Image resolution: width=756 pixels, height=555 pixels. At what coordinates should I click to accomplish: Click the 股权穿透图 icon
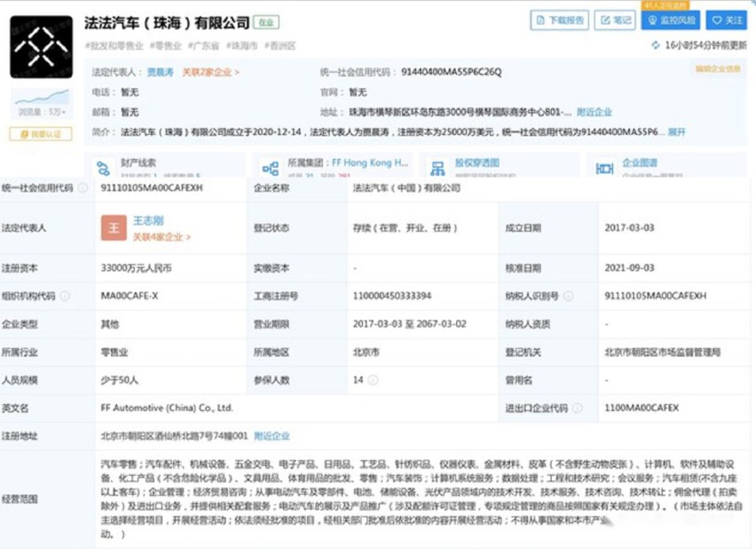[x=437, y=169]
